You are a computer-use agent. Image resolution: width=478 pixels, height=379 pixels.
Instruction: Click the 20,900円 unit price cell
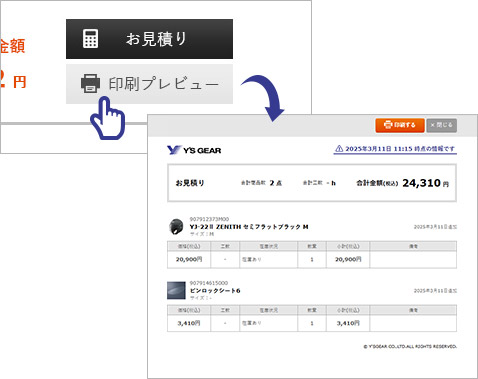[189, 259]
